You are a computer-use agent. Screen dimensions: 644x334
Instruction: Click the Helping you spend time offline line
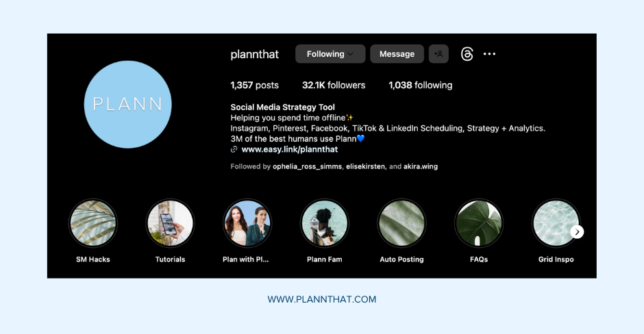[x=292, y=118]
